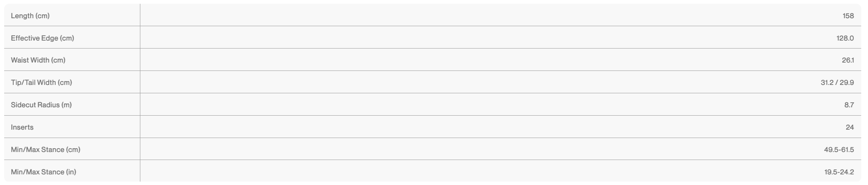Click the Waist Width (cm) label
Image resolution: width=868 pixels, height=185 pixels.
coord(38,60)
